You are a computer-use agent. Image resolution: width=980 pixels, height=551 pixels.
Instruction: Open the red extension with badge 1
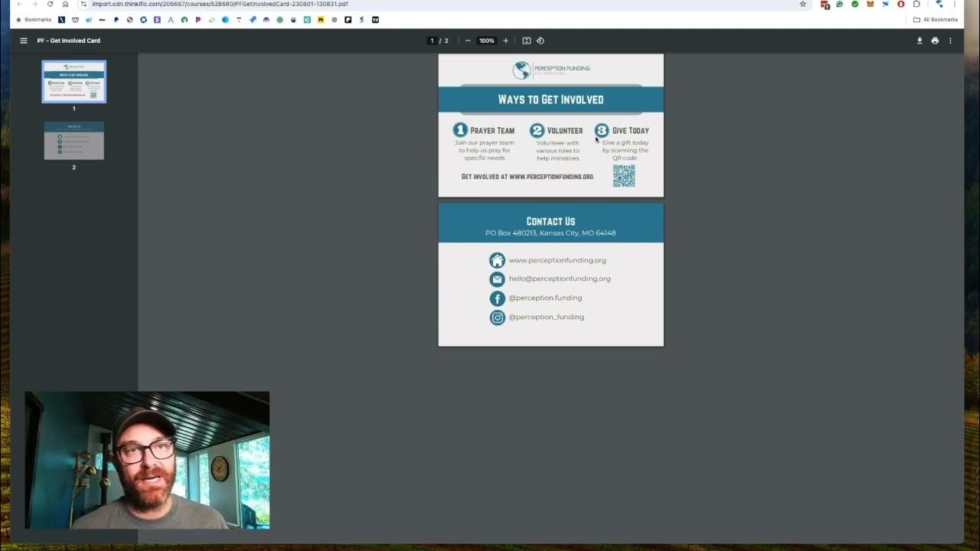click(x=825, y=4)
